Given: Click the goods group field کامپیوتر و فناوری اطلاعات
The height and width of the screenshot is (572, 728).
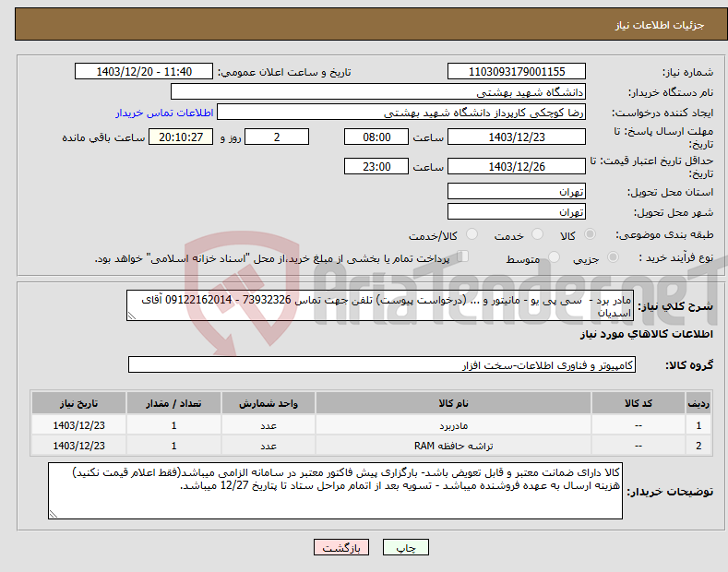Looking at the screenshot, I should pyautogui.click(x=382, y=365).
